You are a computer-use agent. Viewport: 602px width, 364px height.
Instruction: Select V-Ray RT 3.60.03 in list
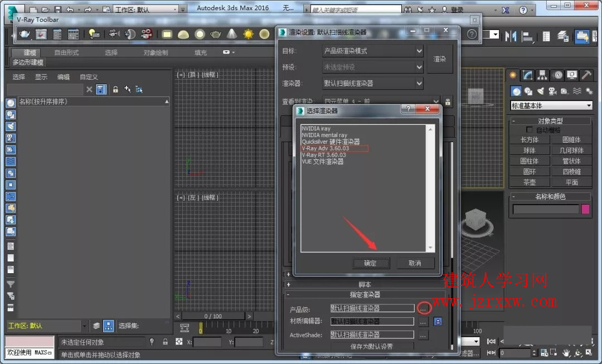pyautogui.click(x=324, y=155)
